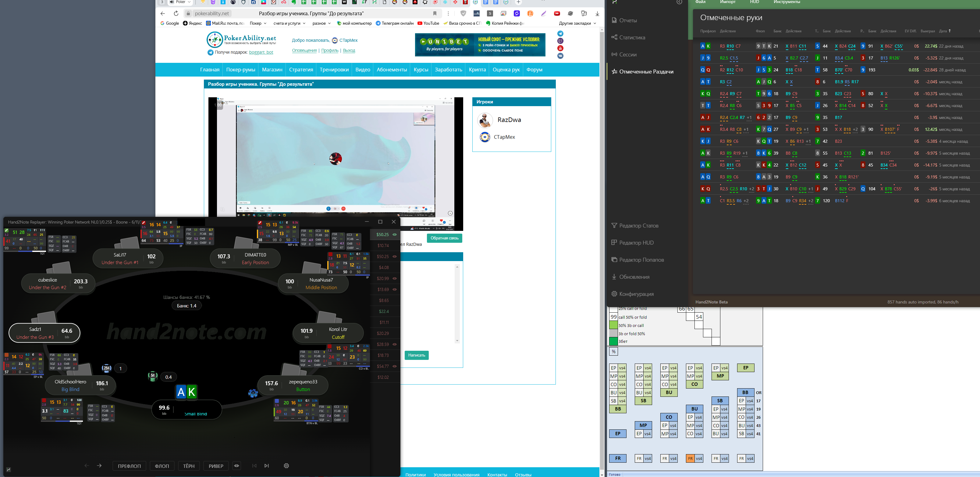Click Hand2Note icon in replayer bottom-left corner
Screen dimensions: 980x477
tap(8, 469)
